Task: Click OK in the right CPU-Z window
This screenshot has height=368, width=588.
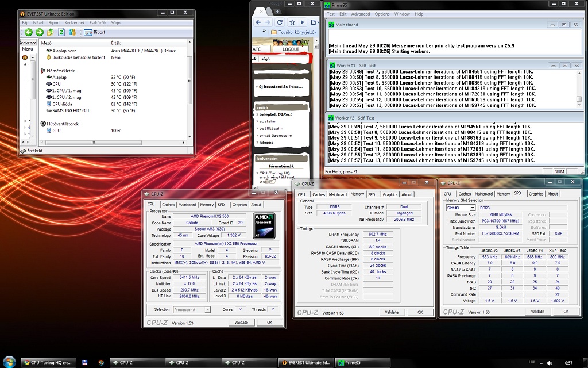Action: [566, 312]
